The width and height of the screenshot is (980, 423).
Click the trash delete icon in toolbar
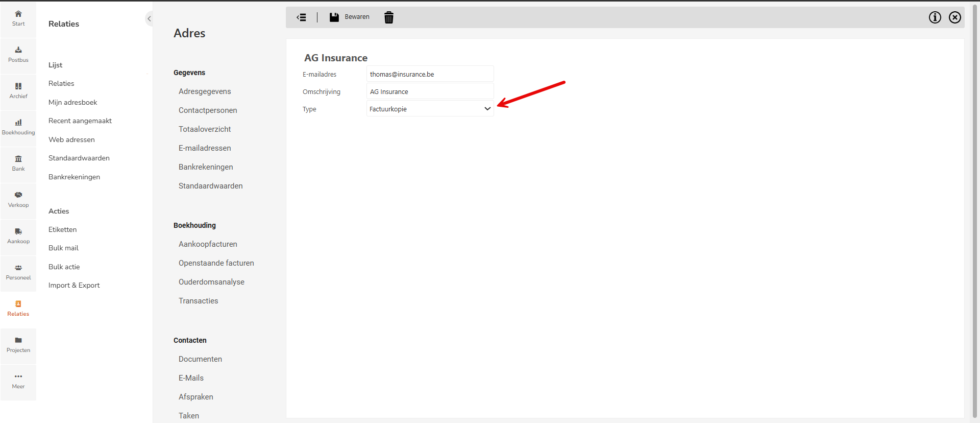click(389, 17)
